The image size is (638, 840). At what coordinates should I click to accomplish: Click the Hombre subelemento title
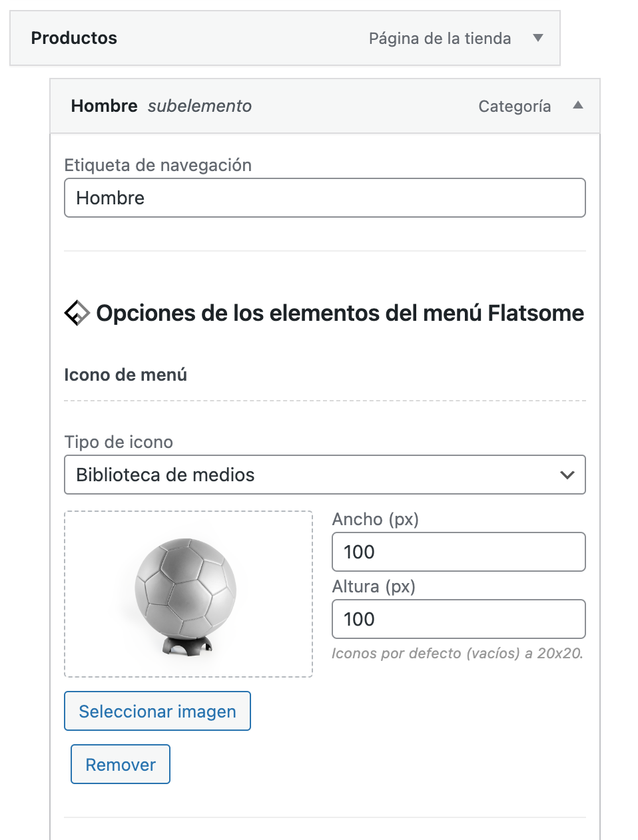coord(161,106)
